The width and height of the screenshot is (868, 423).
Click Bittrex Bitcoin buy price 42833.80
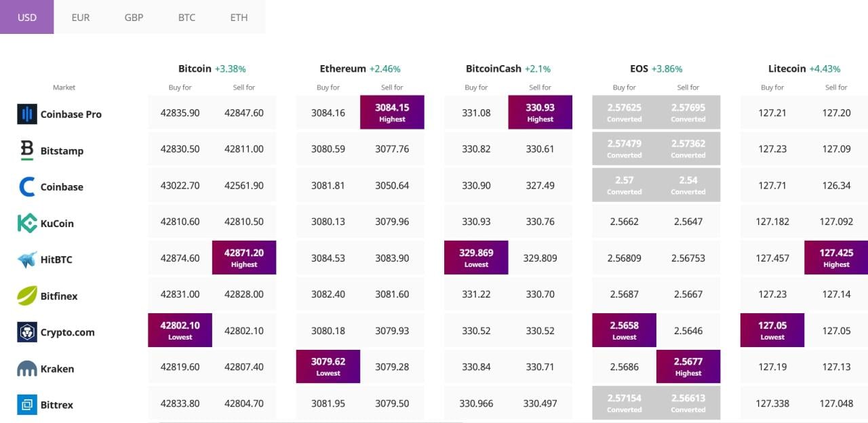180,403
